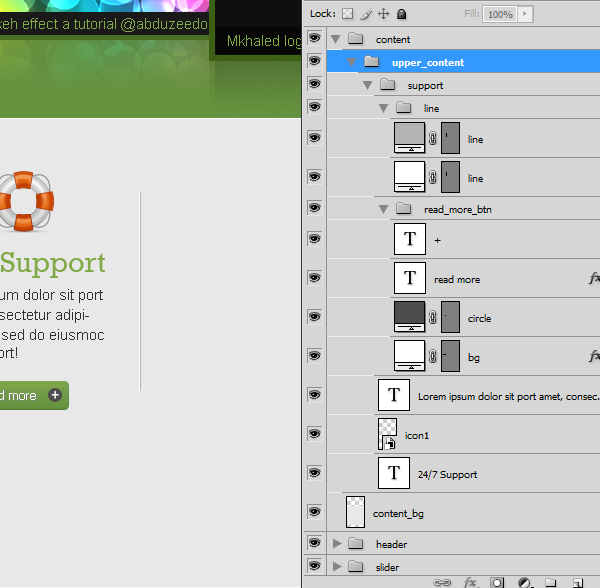600x588 pixels.
Task: Click the lock all padlock icon
Action: pos(401,14)
